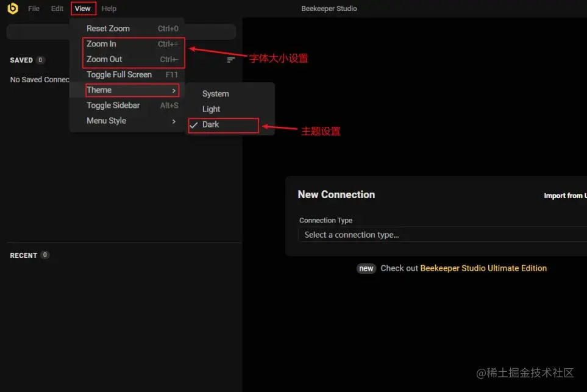Viewport: 587px width, 392px height.
Task: Expand the Theme submenu
Action: pos(127,90)
